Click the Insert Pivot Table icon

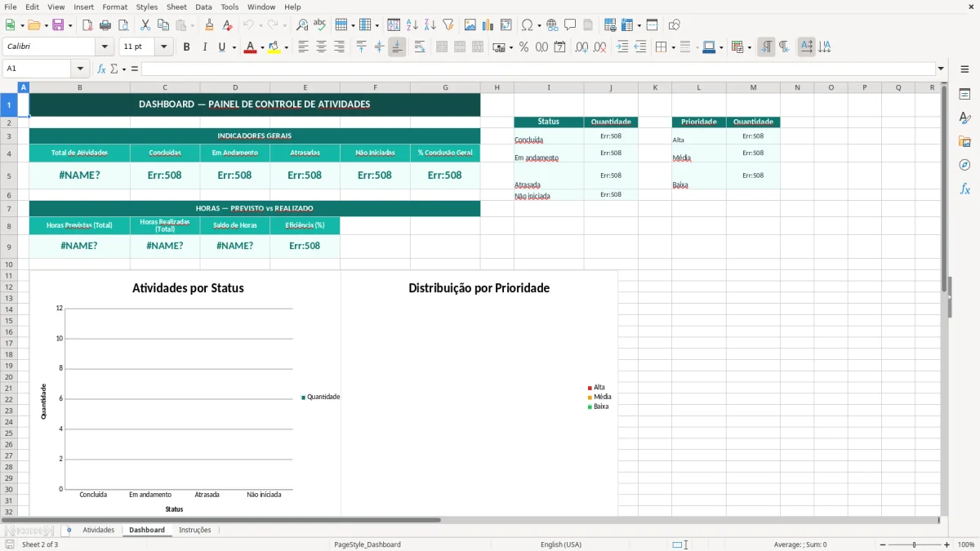[506, 25]
